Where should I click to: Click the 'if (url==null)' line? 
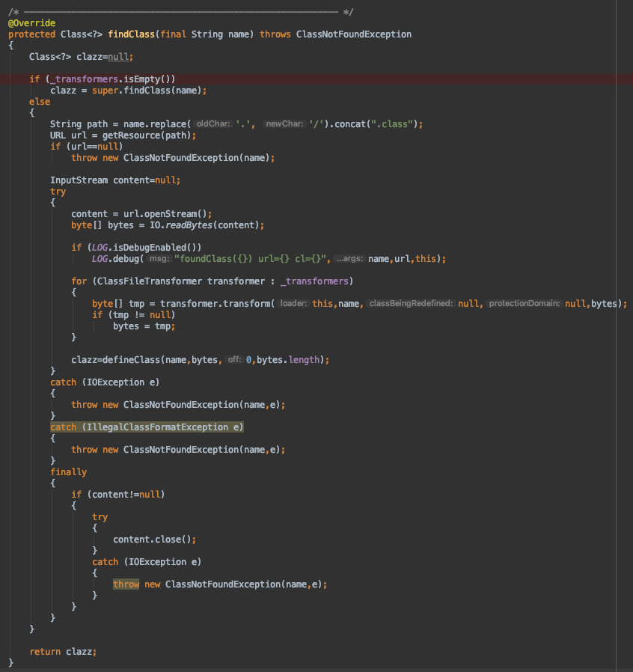(x=87, y=147)
